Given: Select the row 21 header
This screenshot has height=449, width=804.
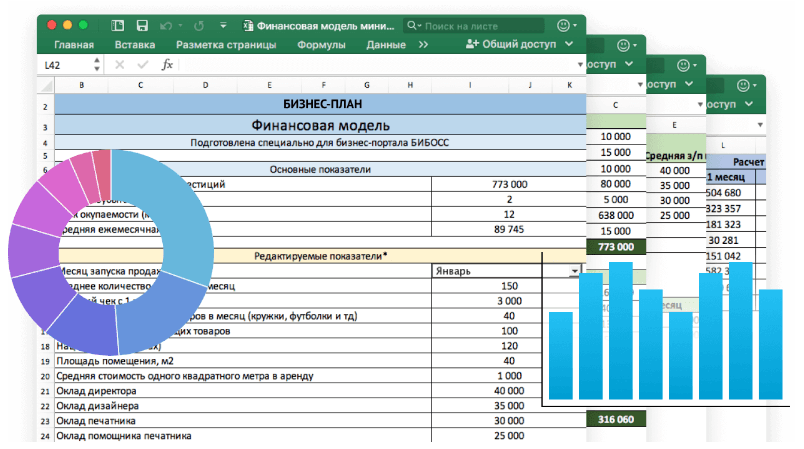Looking at the screenshot, I should [45, 391].
